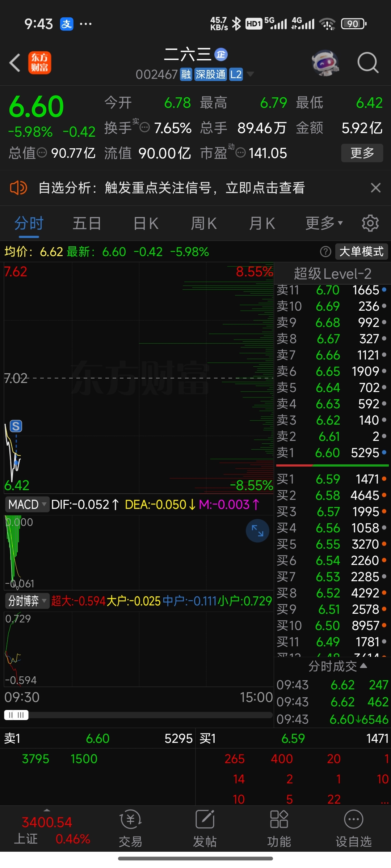This screenshot has height=868, width=391.
Task: Tap the 6.60 trade with 6546 volume
Action: pyautogui.click(x=332, y=719)
